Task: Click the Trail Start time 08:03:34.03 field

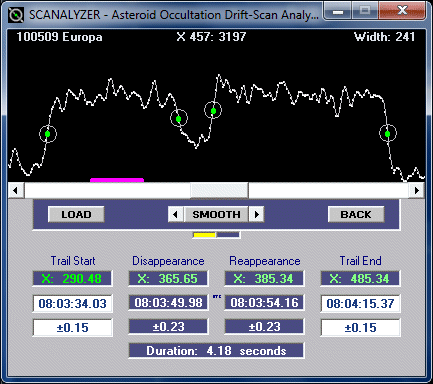Action: pyautogui.click(x=72, y=303)
